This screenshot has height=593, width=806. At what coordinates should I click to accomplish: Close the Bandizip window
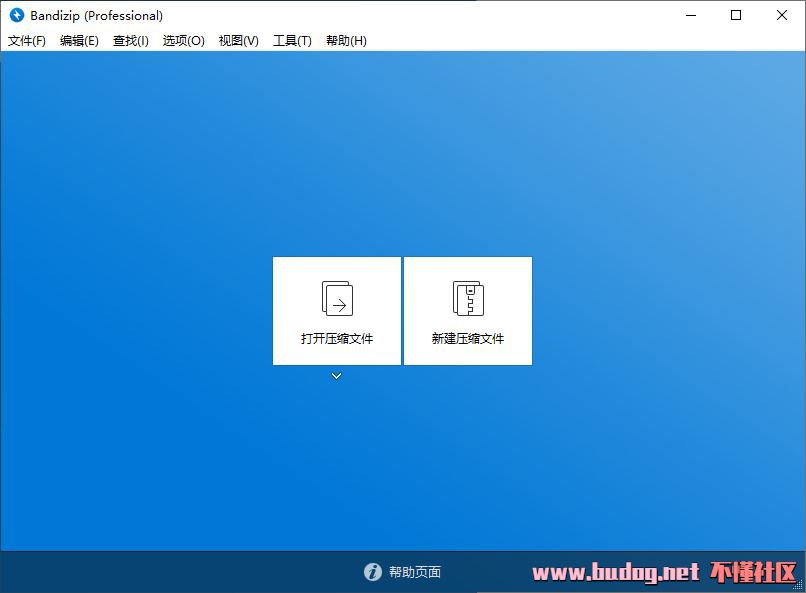point(782,15)
